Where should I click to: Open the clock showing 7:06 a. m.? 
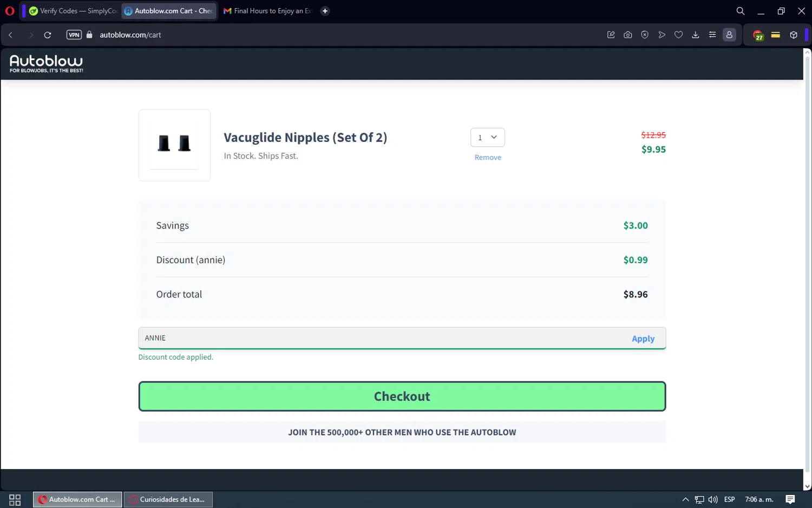[759, 499]
